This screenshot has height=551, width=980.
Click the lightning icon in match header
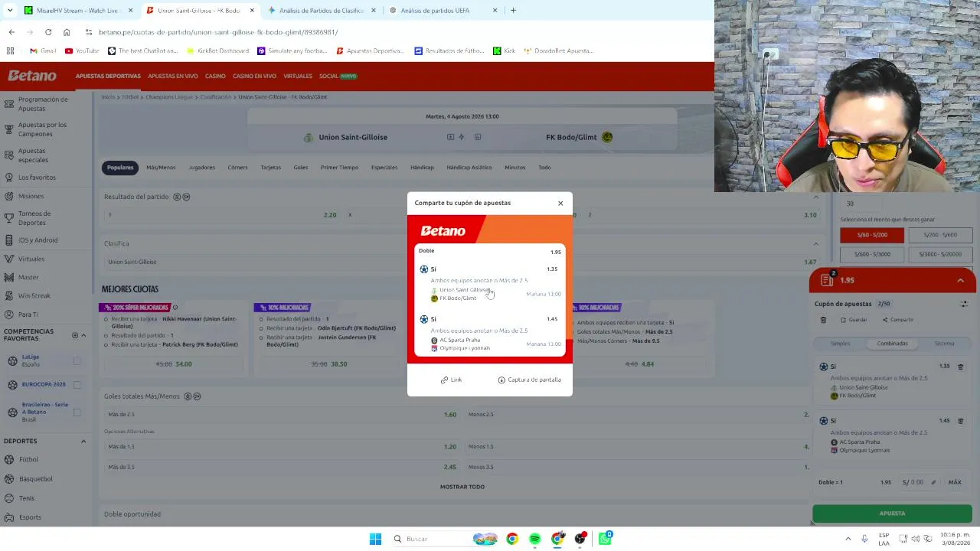coord(462,137)
